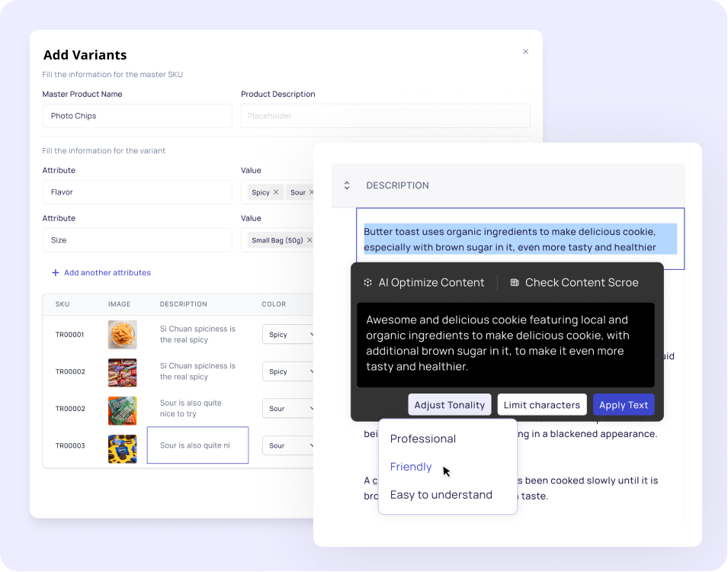This screenshot has height=572, width=728.
Task: Click 'Sour is also quite nice to try'
Action: pos(191,408)
